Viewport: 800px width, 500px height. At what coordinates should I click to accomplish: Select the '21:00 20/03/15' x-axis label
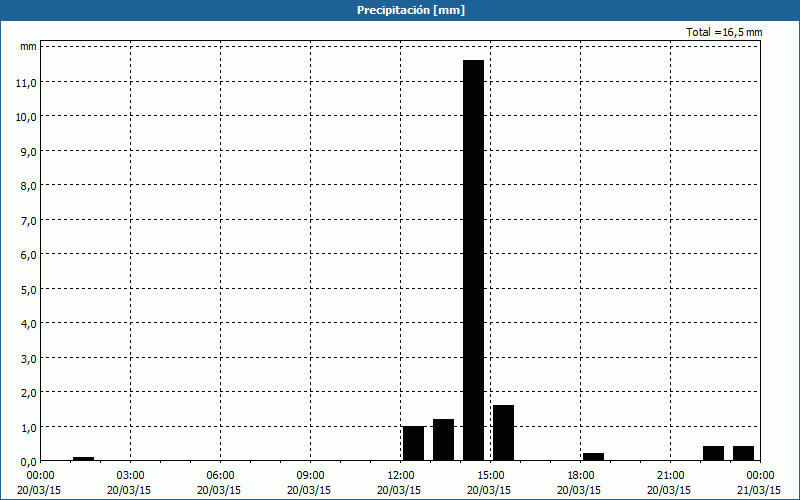coord(669,483)
